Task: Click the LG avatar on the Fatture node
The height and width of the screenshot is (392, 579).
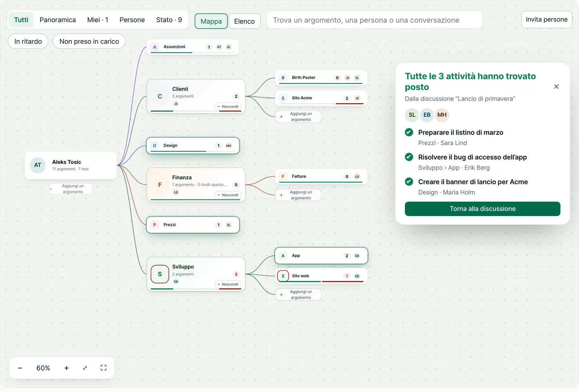Action: [x=357, y=176]
